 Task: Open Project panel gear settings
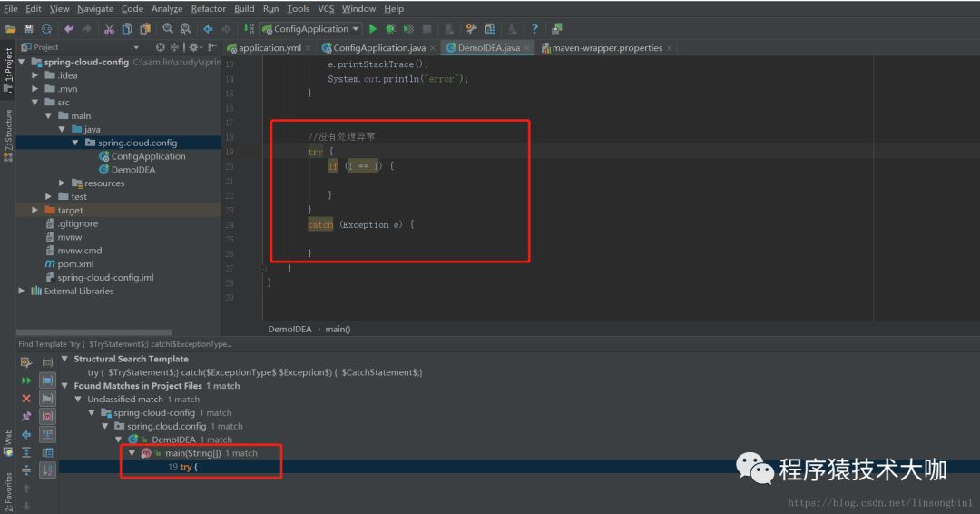point(194,47)
